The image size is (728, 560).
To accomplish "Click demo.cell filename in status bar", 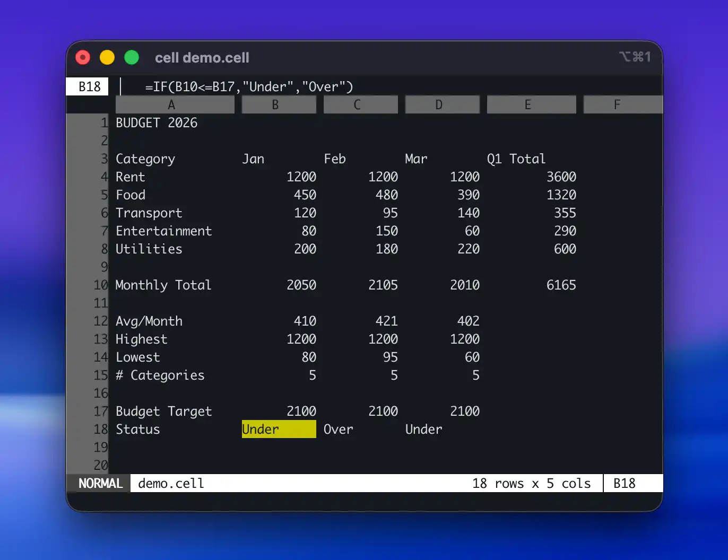I will click(x=171, y=483).
